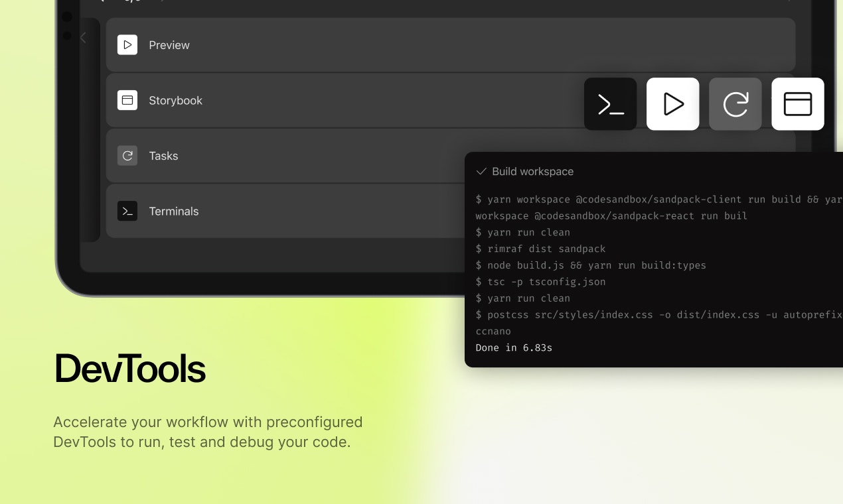Select the rimraf dist sandpack command text
This screenshot has height=504, width=843.
click(540, 249)
